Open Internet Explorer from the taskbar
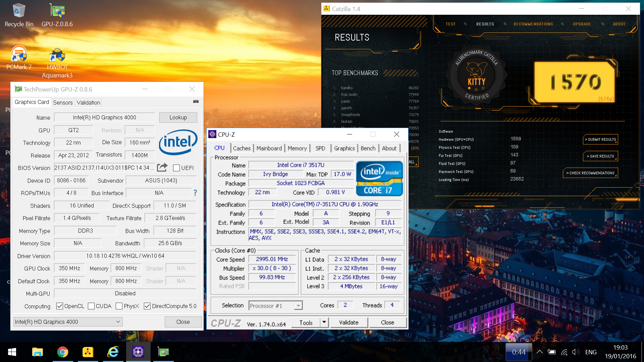 click(x=113, y=352)
